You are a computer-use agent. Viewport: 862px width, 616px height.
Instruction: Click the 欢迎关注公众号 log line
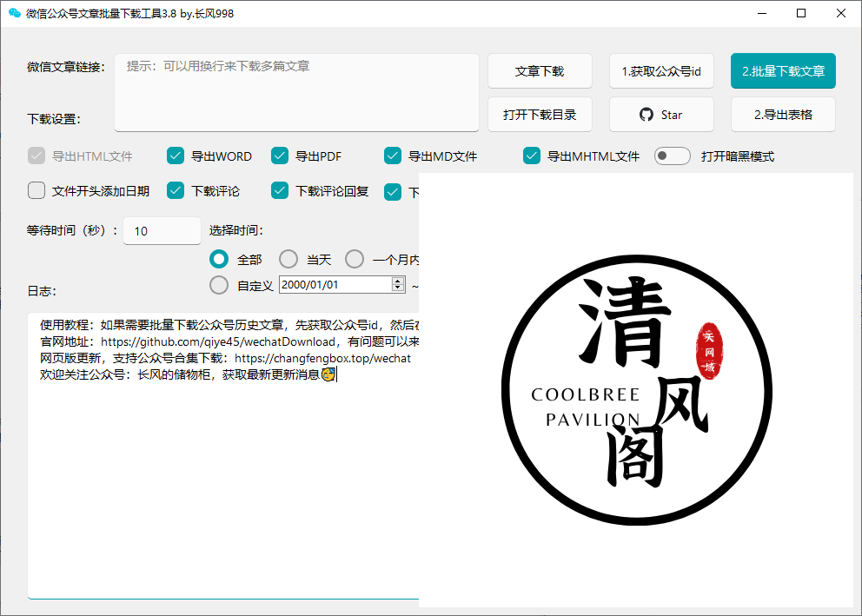pyautogui.click(x=187, y=374)
